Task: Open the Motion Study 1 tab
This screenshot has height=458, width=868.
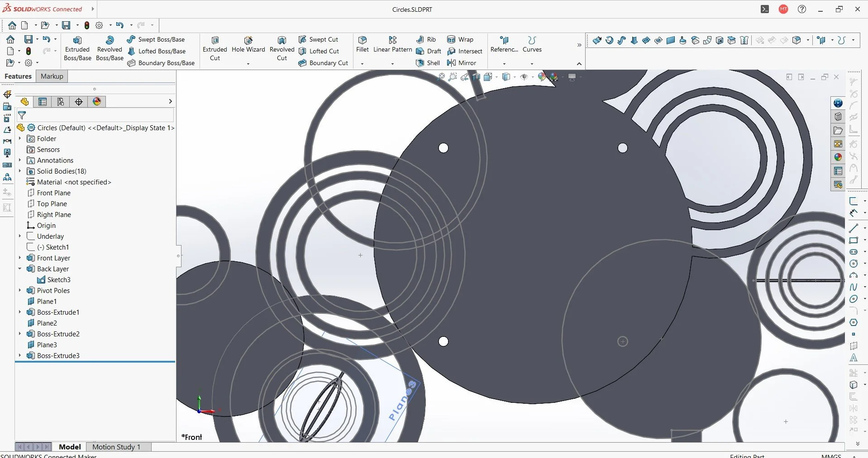Action: [116, 447]
